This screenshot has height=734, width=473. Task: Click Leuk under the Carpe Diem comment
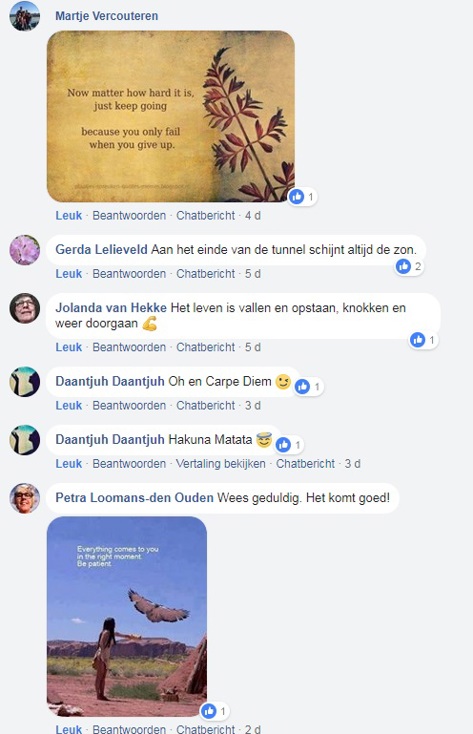[68, 406]
